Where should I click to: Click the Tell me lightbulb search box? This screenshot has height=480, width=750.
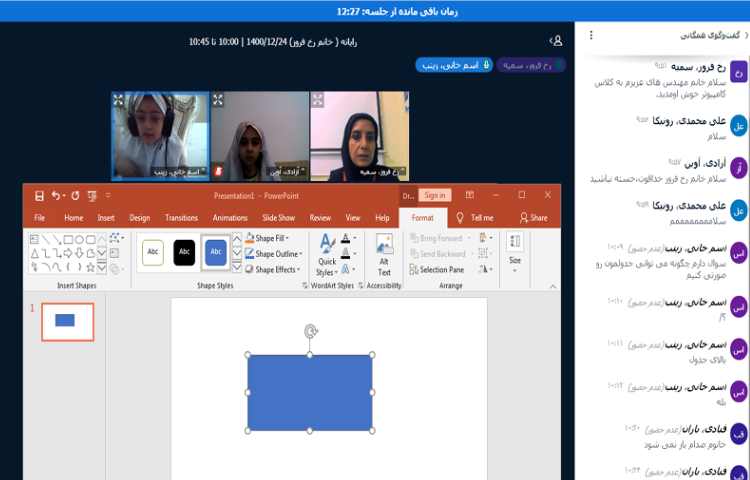click(x=474, y=218)
